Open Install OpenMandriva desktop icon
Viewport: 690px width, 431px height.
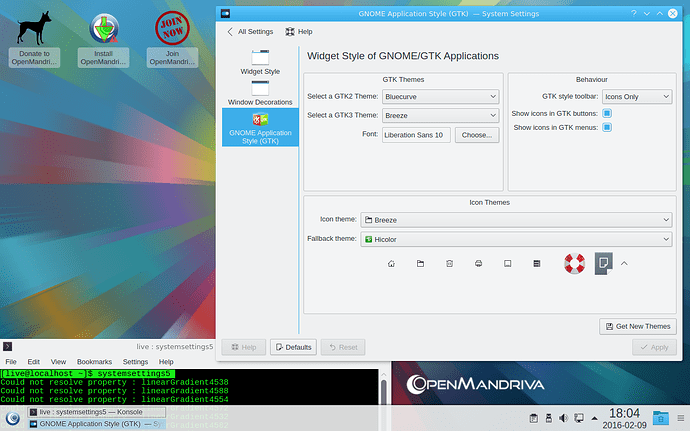click(103, 39)
